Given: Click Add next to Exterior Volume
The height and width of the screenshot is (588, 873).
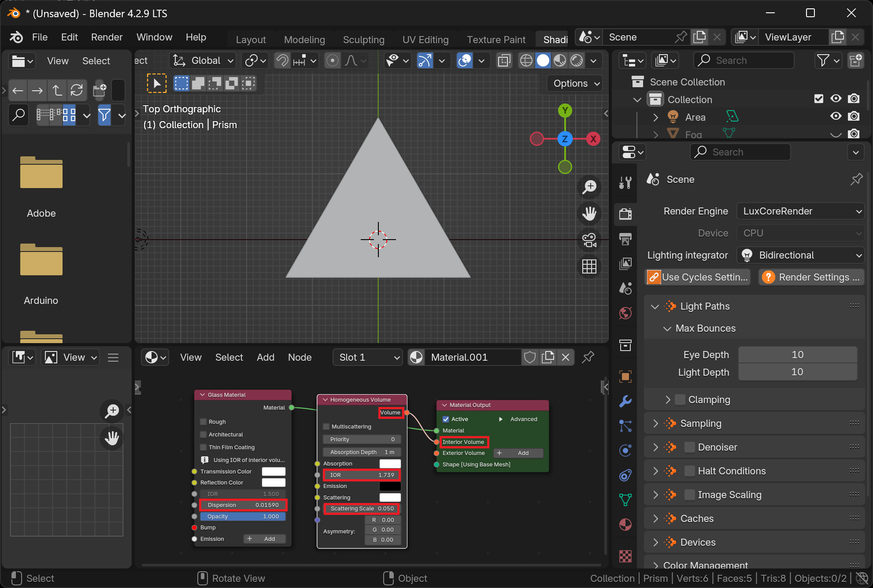Looking at the screenshot, I should coord(518,453).
